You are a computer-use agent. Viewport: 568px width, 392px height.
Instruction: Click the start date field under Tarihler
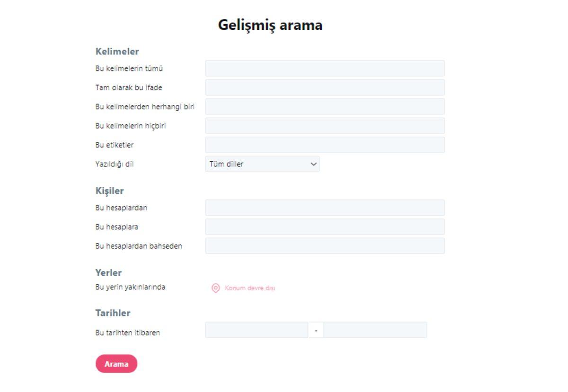[x=256, y=330]
